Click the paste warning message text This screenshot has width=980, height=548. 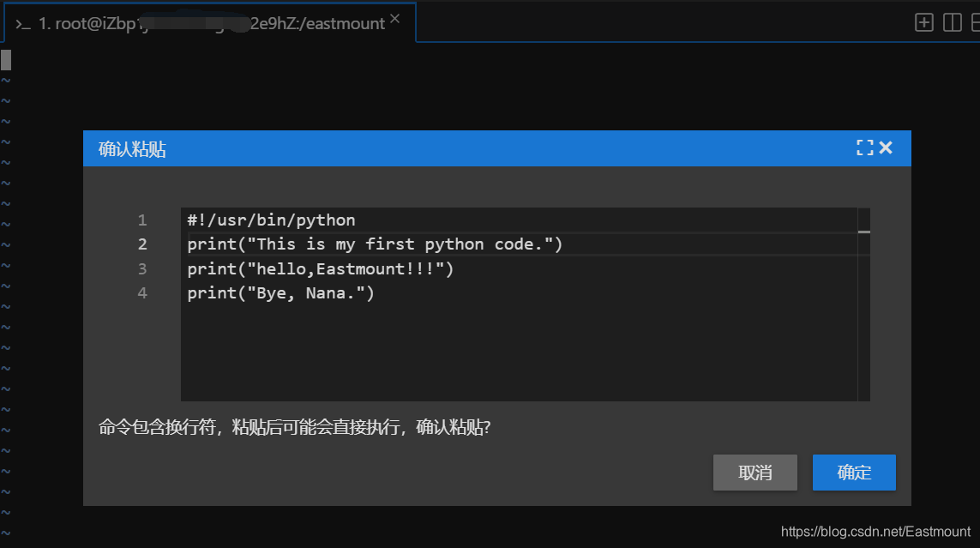294,427
